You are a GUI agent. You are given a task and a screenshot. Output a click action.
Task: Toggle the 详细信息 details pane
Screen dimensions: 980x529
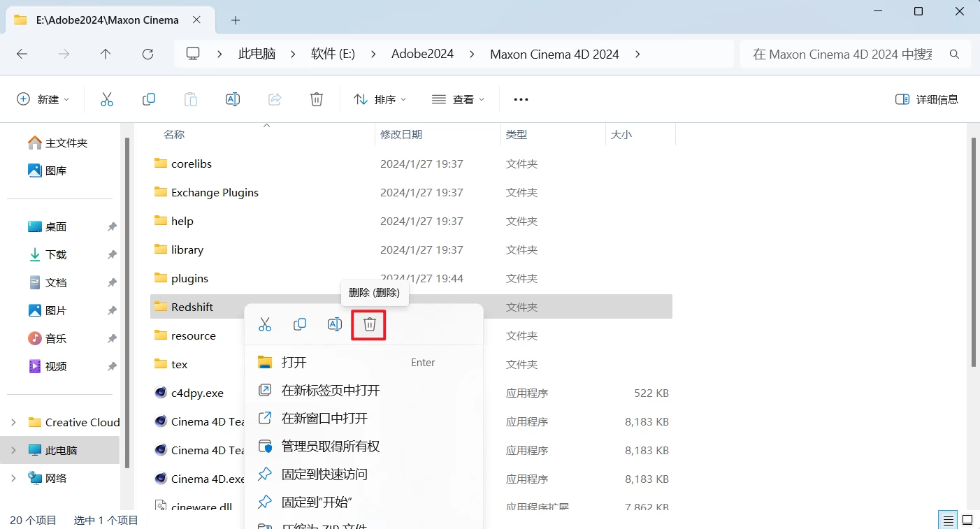coord(927,99)
